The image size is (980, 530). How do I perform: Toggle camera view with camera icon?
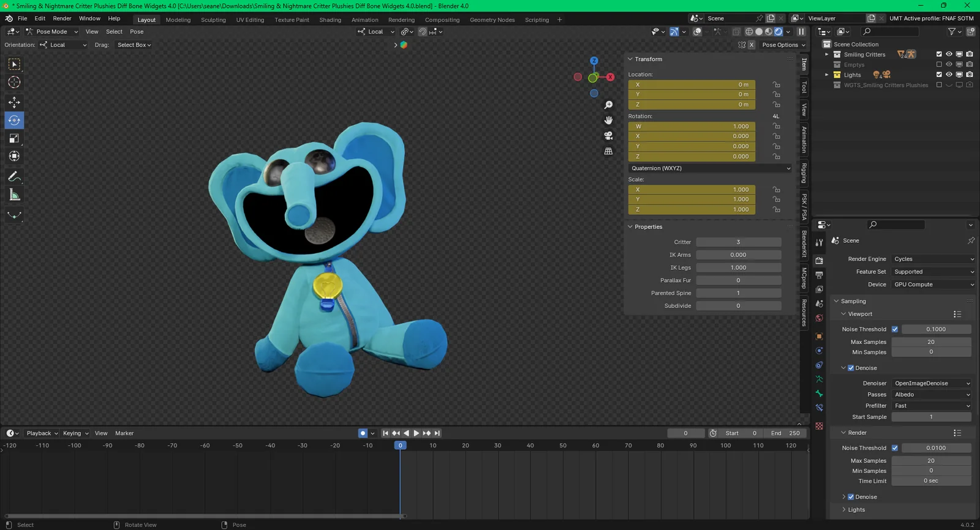(x=608, y=135)
